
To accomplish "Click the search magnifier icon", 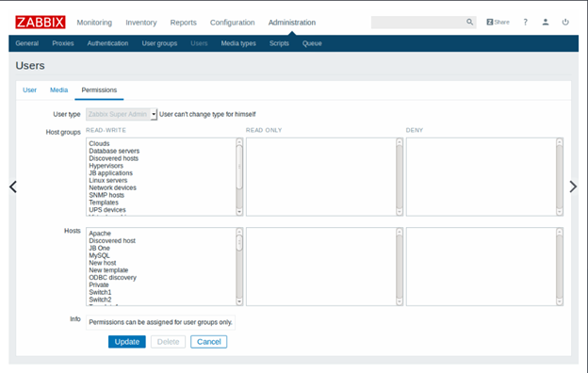I will tap(469, 22).
